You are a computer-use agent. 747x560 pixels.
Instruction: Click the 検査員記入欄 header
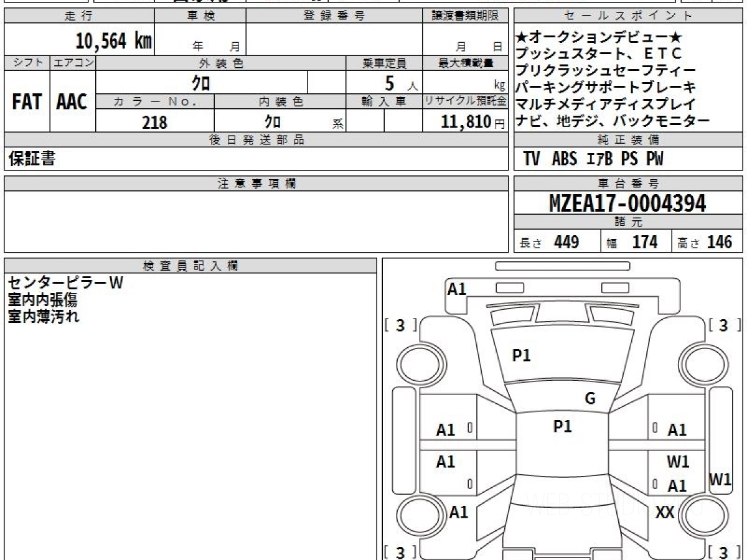tap(190, 266)
